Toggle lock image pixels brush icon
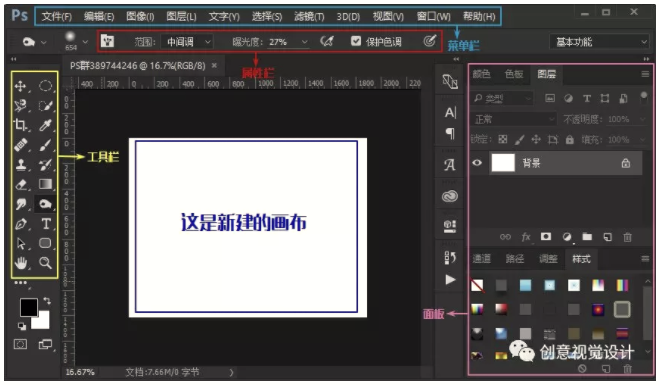Image resolution: width=659 pixels, height=385 pixels. coord(519,140)
